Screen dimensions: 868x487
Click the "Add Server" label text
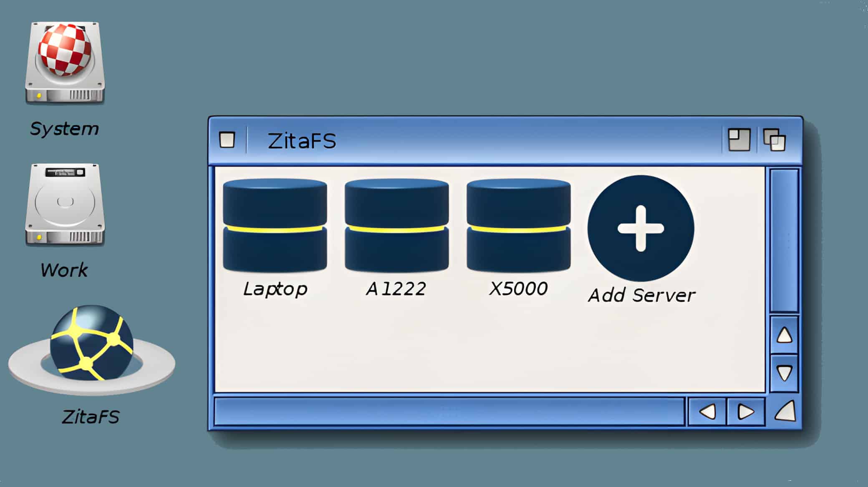pos(642,295)
